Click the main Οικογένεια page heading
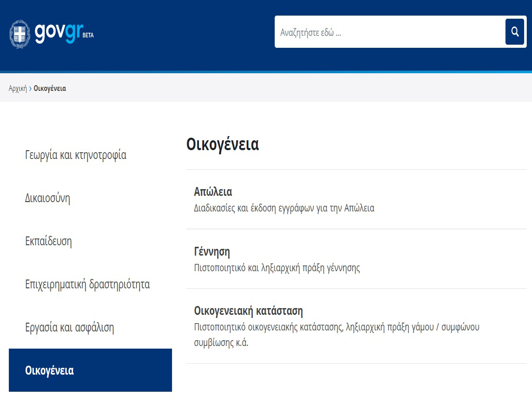This screenshot has height=399, width=532. [x=222, y=144]
